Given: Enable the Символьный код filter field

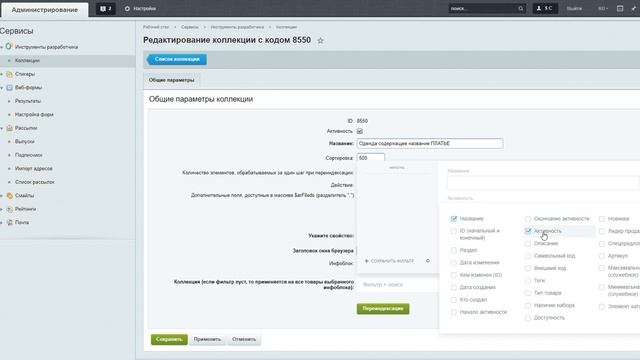Looking at the screenshot, I should [528, 256].
